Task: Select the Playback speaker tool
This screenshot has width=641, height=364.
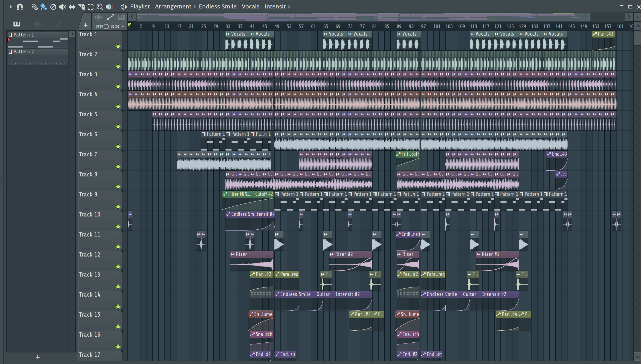Action: point(109,7)
